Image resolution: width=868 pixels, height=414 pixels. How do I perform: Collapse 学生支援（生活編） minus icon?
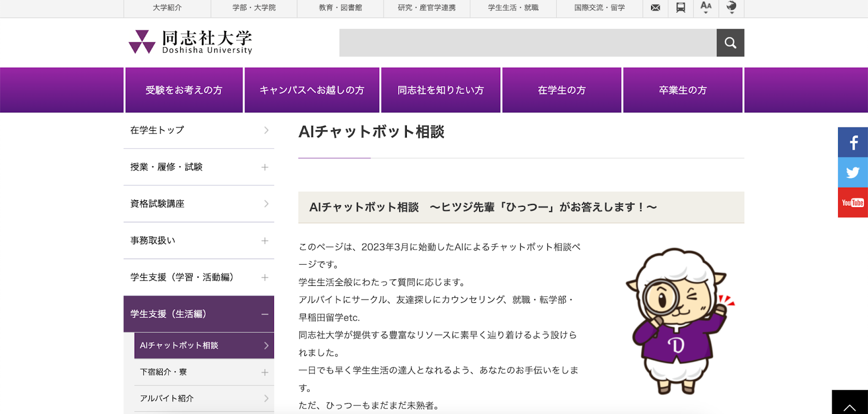[265, 314]
